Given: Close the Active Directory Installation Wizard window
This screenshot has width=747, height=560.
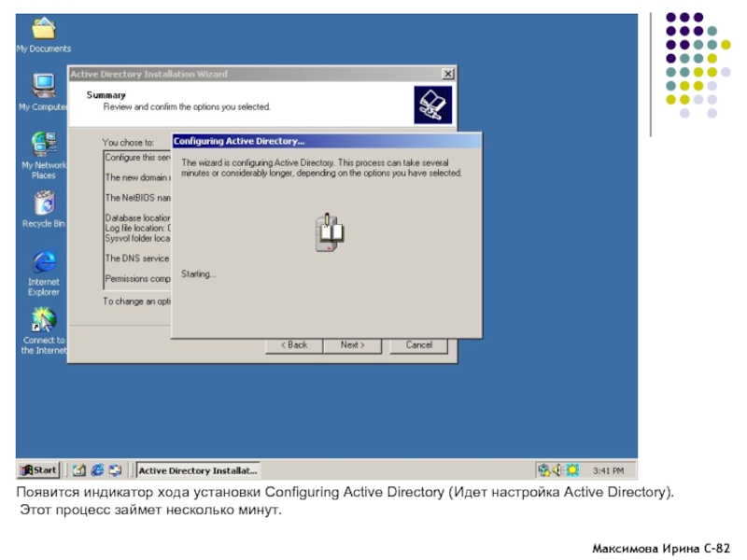Looking at the screenshot, I should click(448, 74).
